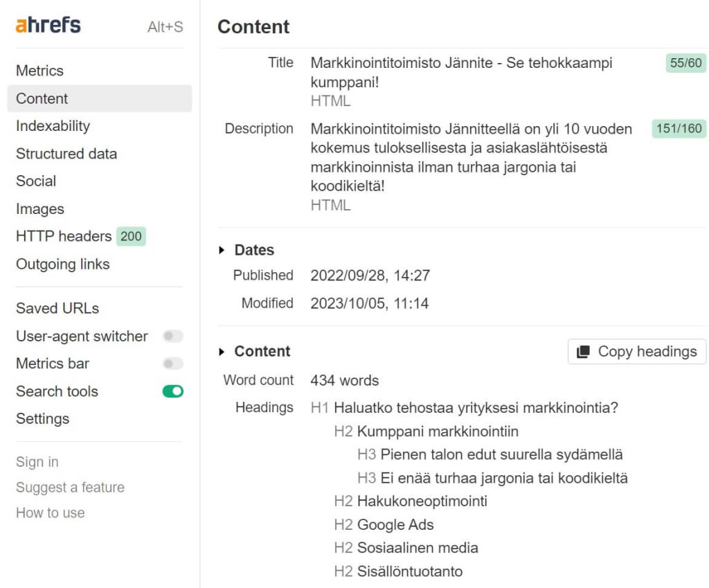
Task: Click the ahrefs logo
Action: click(x=48, y=26)
